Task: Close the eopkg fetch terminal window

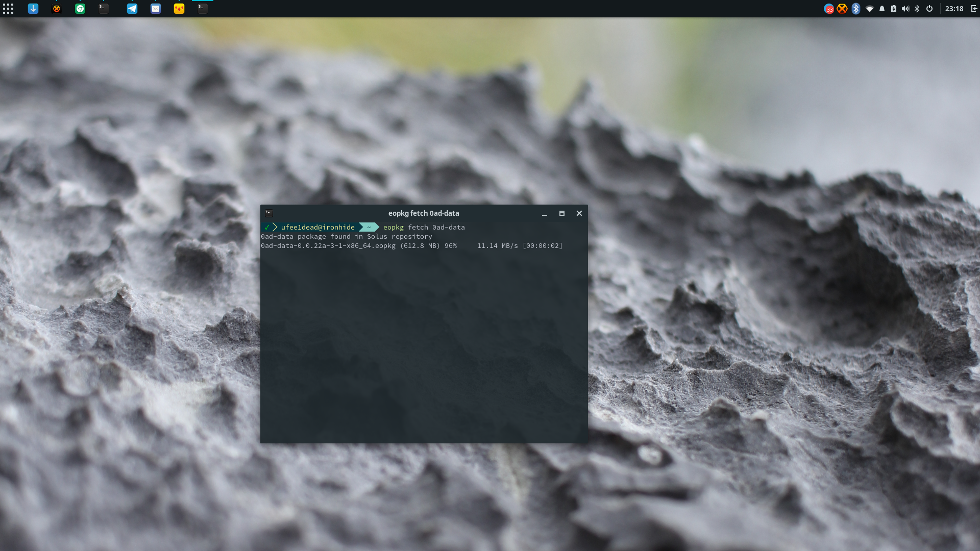Action: (579, 213)
